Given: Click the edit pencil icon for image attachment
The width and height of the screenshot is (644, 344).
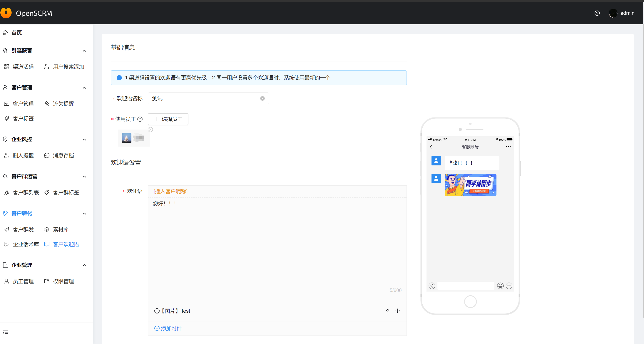Looking at the screenshot, I should coord(387,311).
